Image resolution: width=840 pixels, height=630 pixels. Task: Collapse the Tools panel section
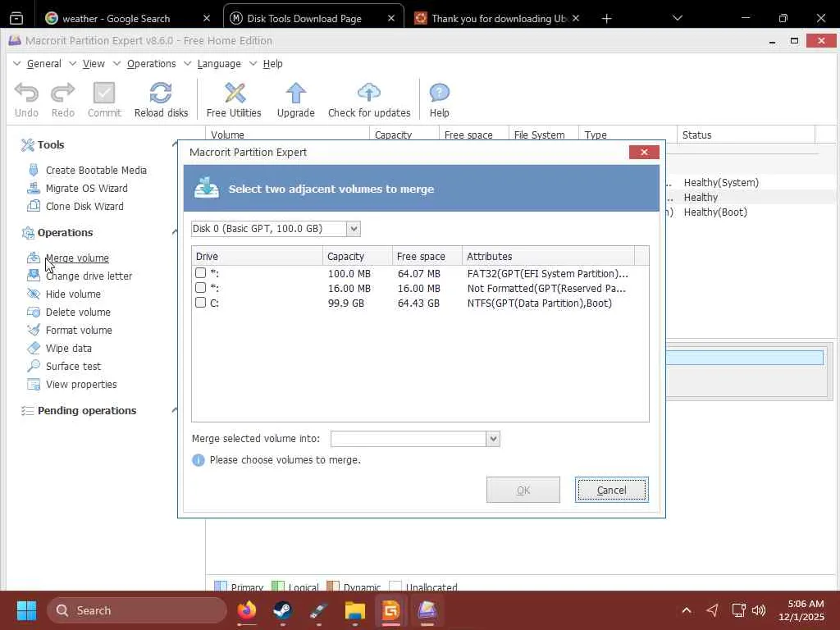coord(175,144)
